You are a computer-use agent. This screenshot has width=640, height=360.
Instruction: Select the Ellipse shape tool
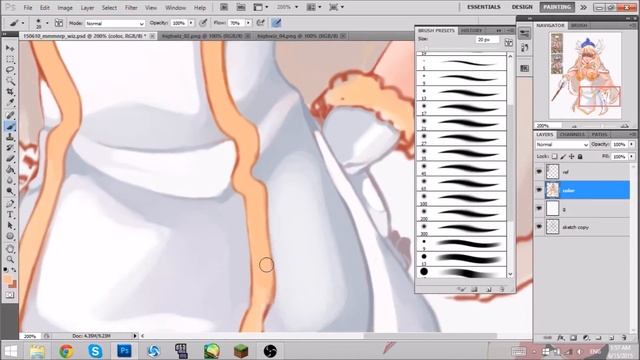click(x=10, y=237)
